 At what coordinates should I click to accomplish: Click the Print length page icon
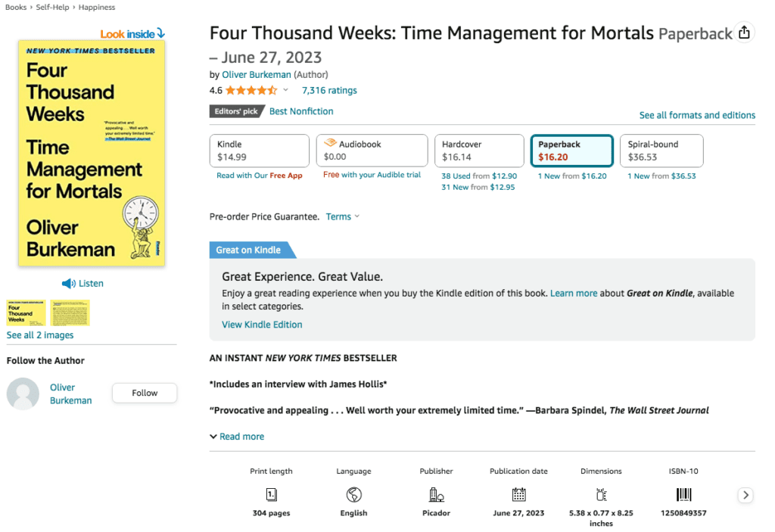pos(272,494)
